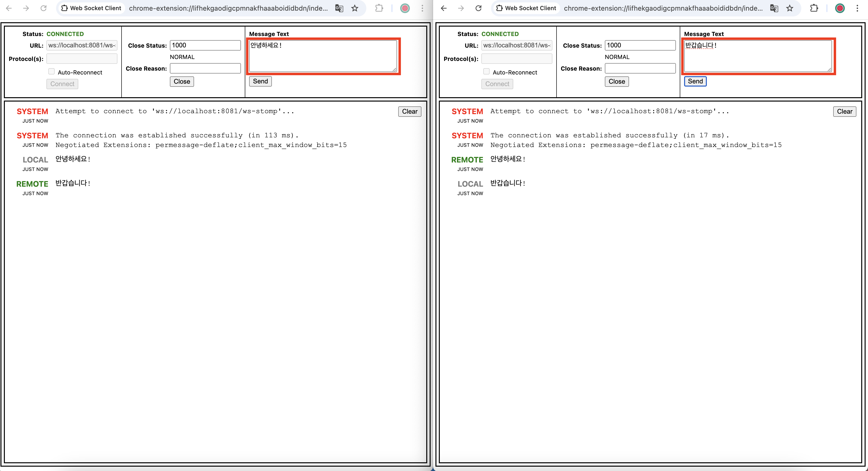Enable Auto-Reconnect in left client
The height and width of the screenshot is (471, 868).
(x=51, y=72)
